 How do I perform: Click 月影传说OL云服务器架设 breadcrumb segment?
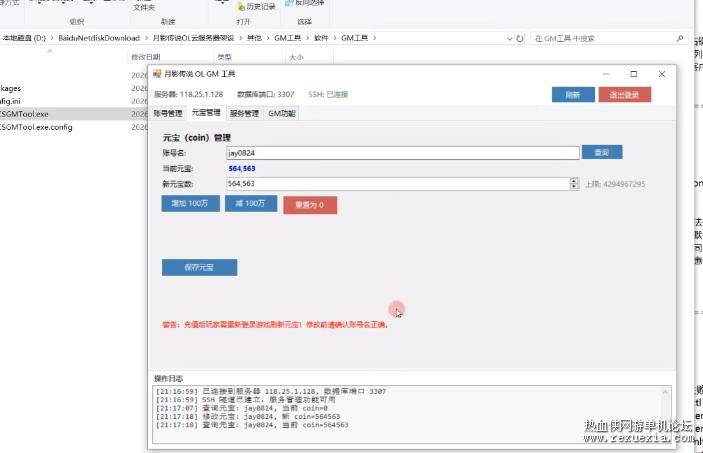click(x=193, y=38)
